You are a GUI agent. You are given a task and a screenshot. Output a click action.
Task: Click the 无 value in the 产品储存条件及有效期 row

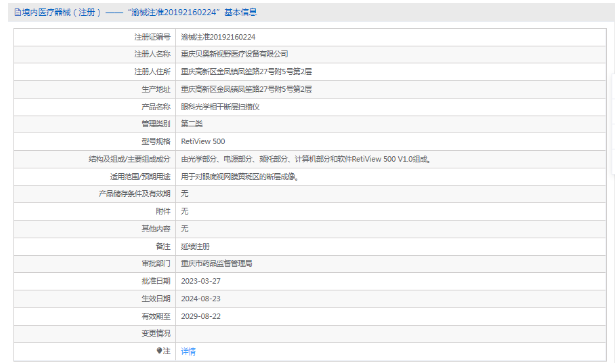[x=184, y=193]
